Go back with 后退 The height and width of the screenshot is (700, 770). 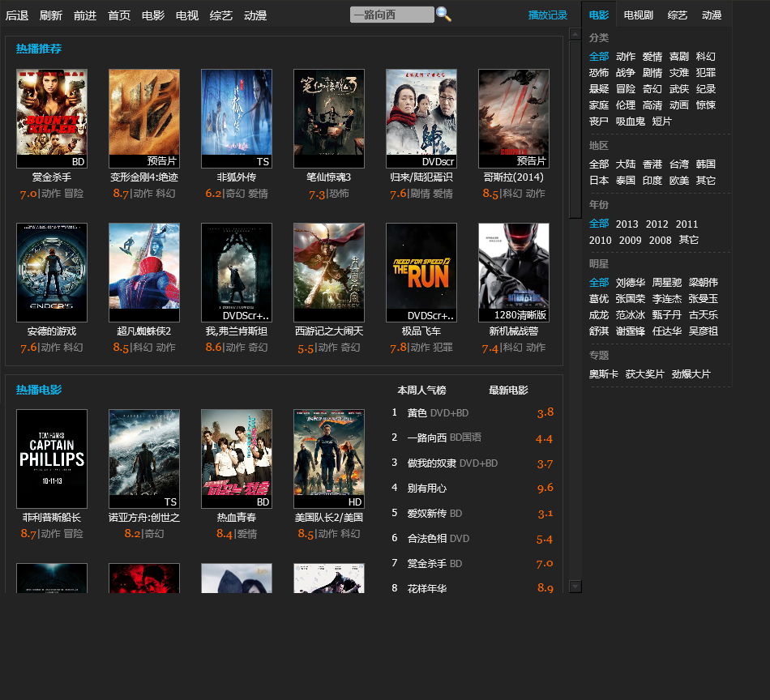click(x=17, y=15)
